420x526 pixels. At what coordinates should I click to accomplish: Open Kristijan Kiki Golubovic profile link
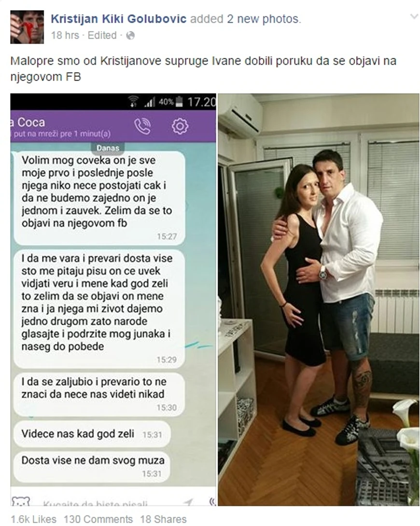[118, 19]
